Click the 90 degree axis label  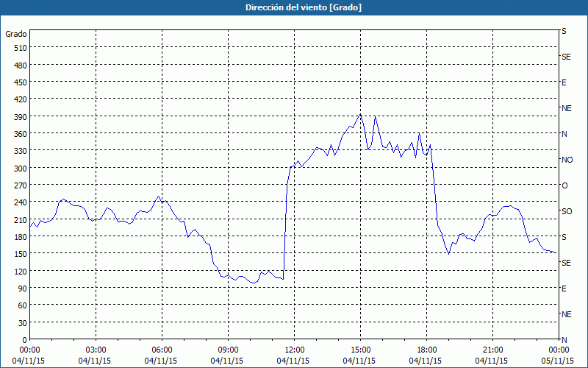[x=23, y=289]
